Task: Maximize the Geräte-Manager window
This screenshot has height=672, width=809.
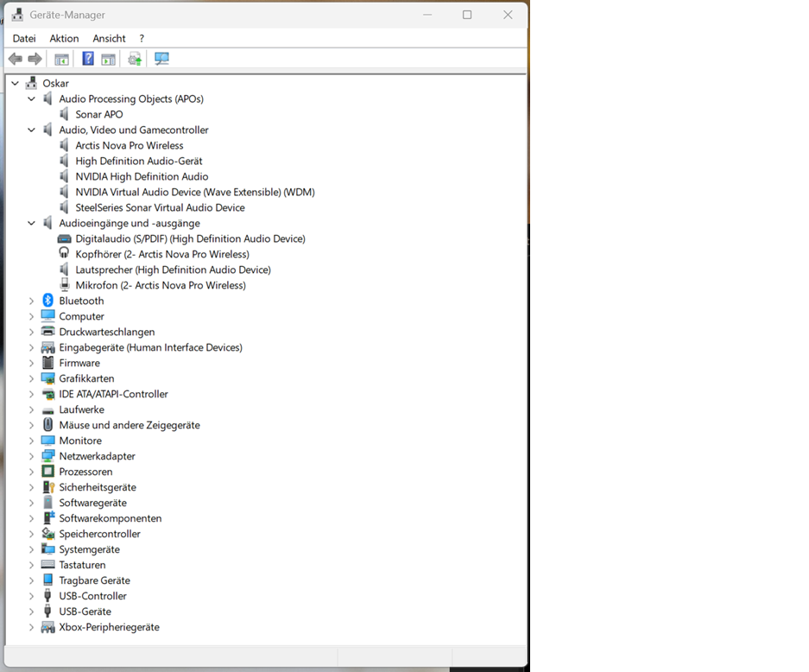Action: (467, 15)
